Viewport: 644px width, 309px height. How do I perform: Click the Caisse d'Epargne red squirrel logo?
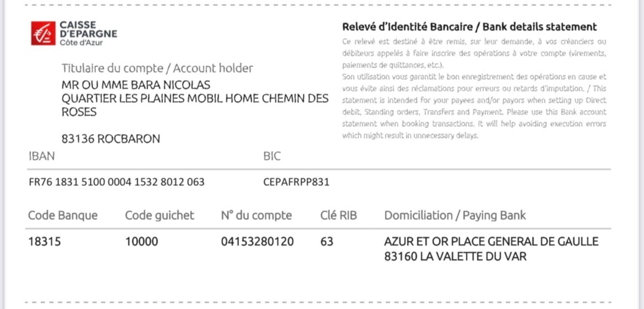click(43, 33)
